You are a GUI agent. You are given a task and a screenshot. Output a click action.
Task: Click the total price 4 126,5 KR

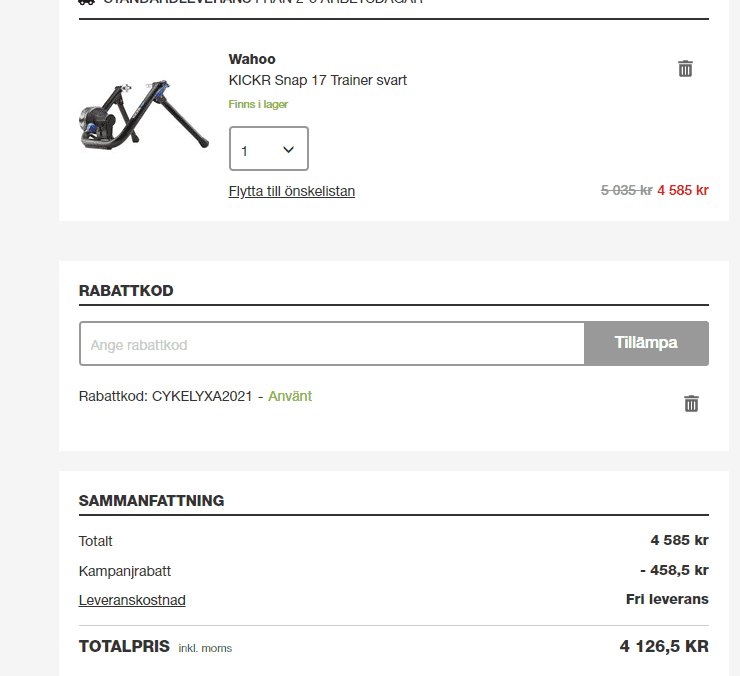click(x=664, y=646)
